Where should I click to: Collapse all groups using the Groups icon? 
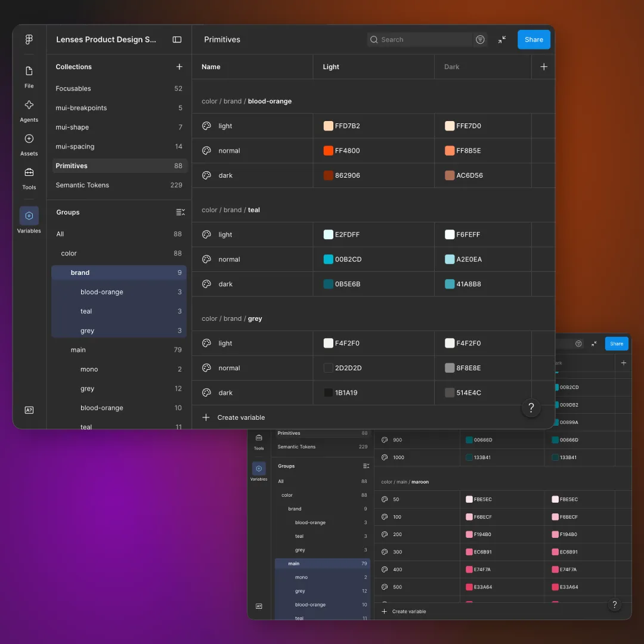pyautogui.click(x=180, y=212)
